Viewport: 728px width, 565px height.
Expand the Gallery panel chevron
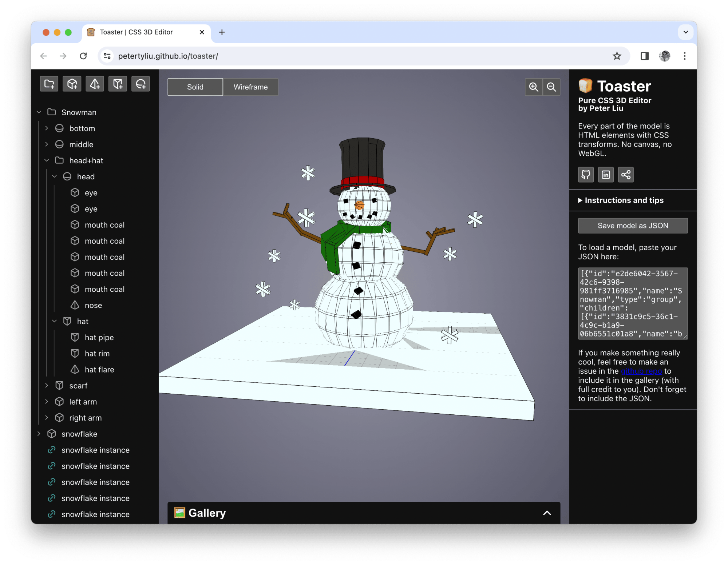(547, 513)
